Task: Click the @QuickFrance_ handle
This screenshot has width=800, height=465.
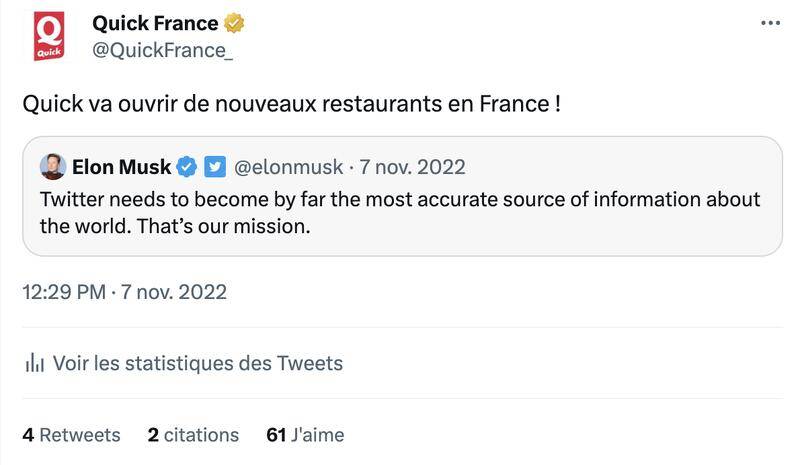Action: (163, 51)
